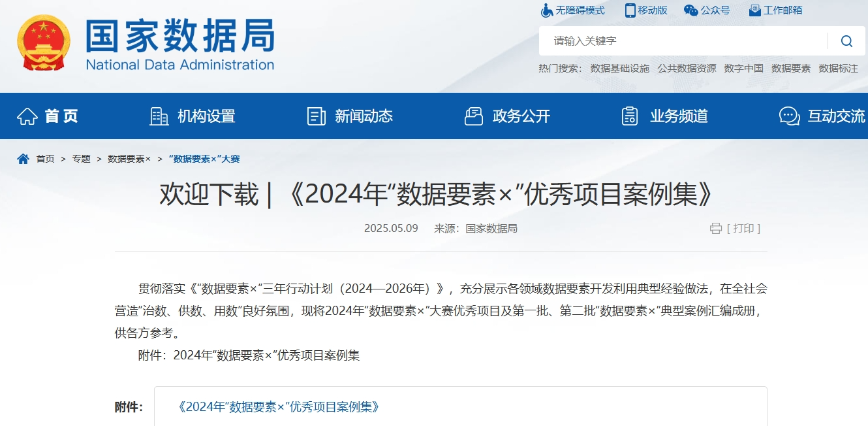This screenshot has width=868, height=426.
Task: Click breadcrumb link 首页
Action: (x=46, y=159)
